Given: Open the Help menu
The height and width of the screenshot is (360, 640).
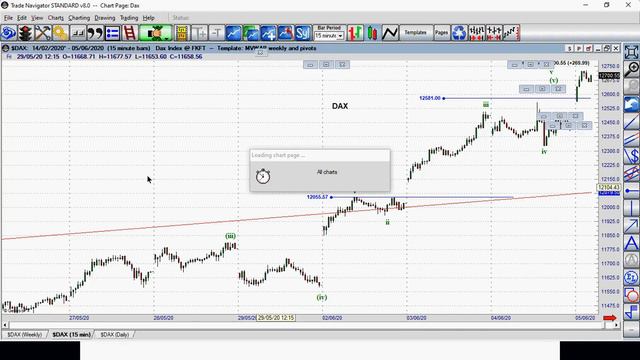Looking at the screenshot, I should click(149, 18).
